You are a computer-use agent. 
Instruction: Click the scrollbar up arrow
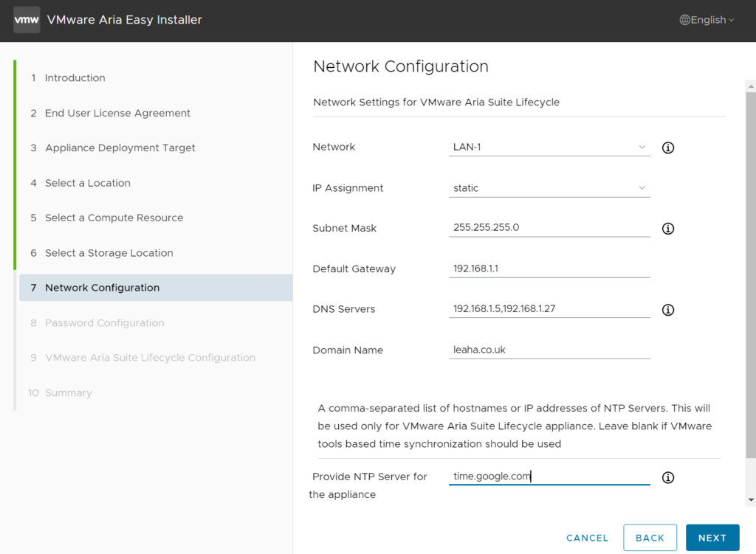coord(751,86)
